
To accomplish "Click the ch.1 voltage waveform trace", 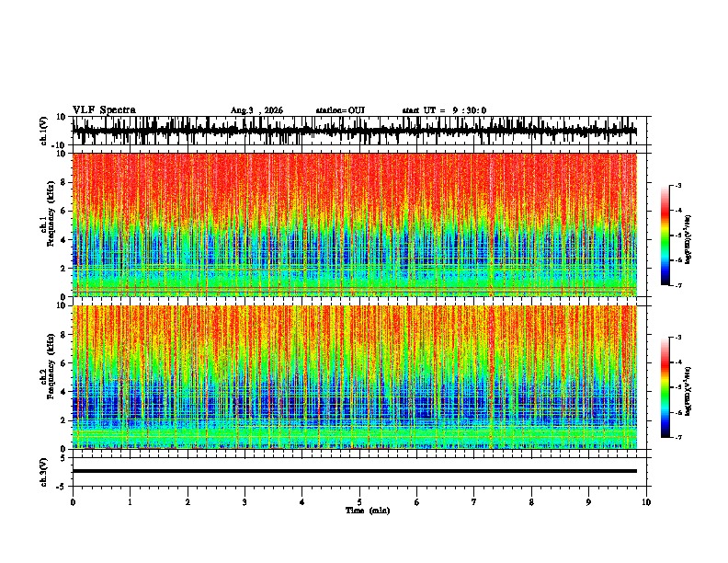I will [x=354, y=131].
